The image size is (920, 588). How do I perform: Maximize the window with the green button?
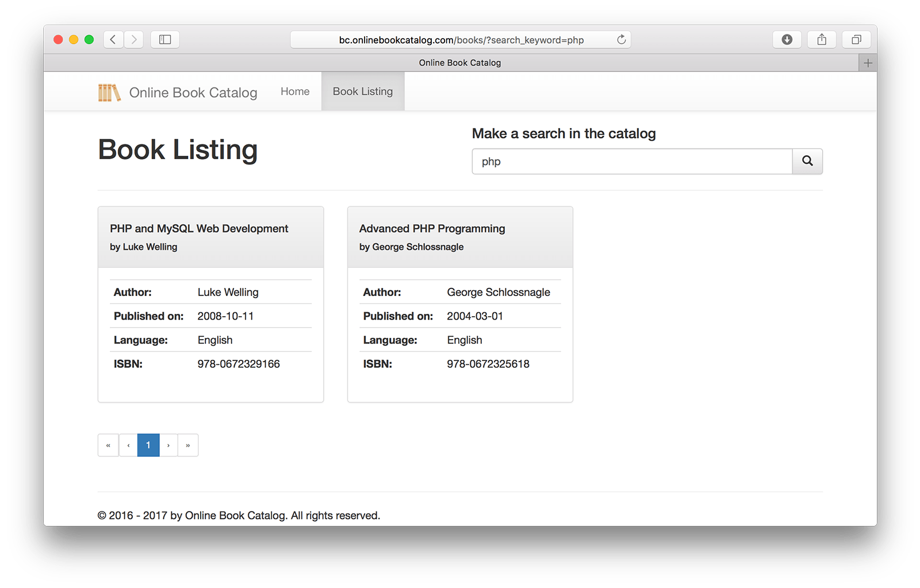[89, 39]
